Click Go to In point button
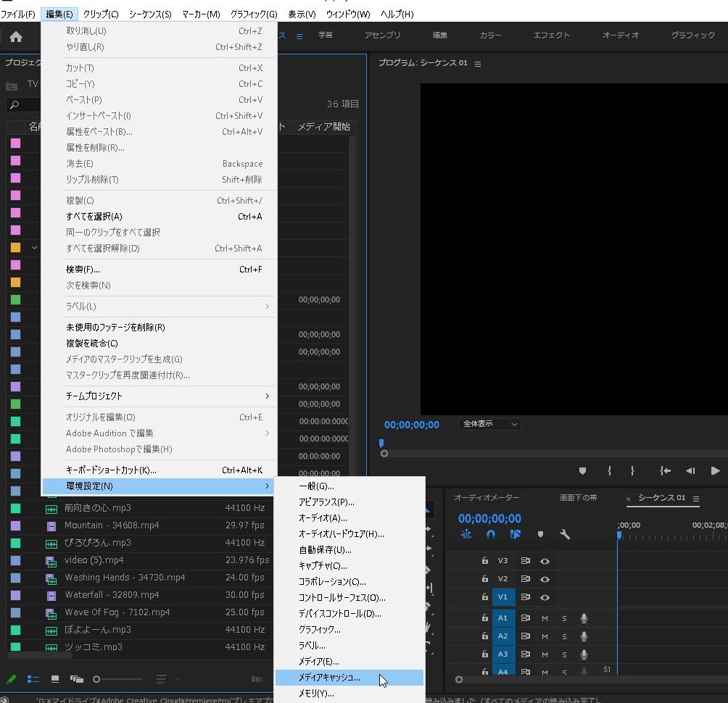The width and height of the screenshot is (728, 703). (665, 470)
